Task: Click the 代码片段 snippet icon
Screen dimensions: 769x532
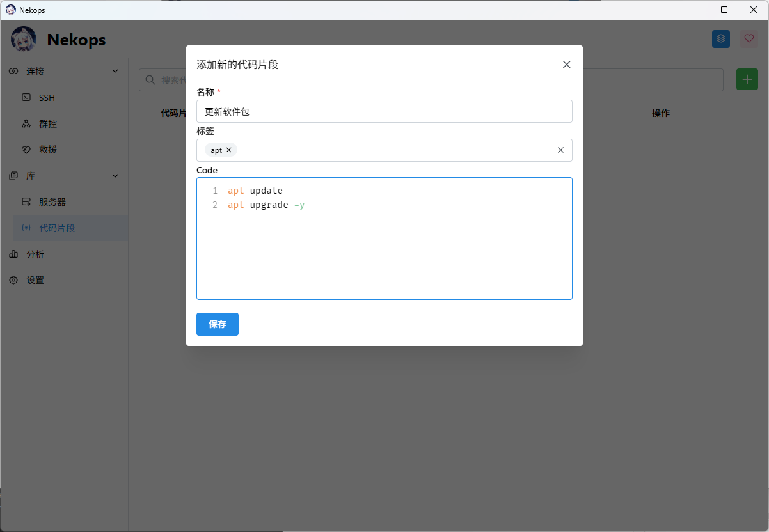Action: [x=26, y=228]
